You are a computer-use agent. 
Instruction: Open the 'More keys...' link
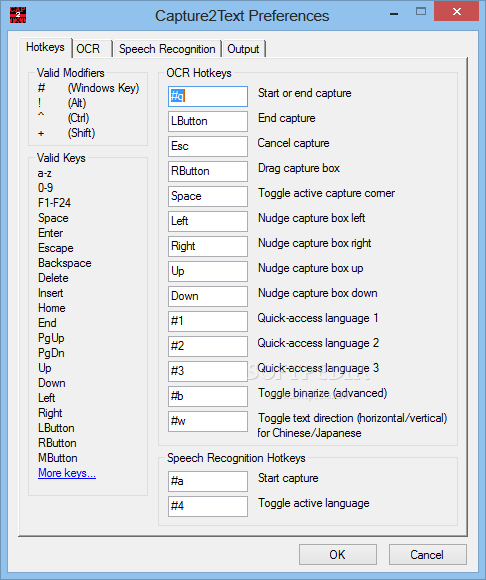pyautogui.click(x=67, y=473)
